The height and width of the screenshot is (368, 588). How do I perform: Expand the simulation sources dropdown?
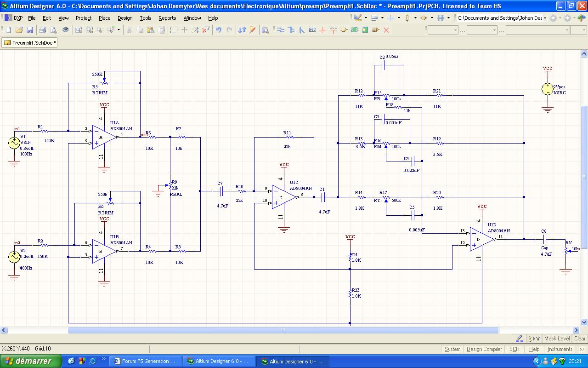(x=432, y=18)
